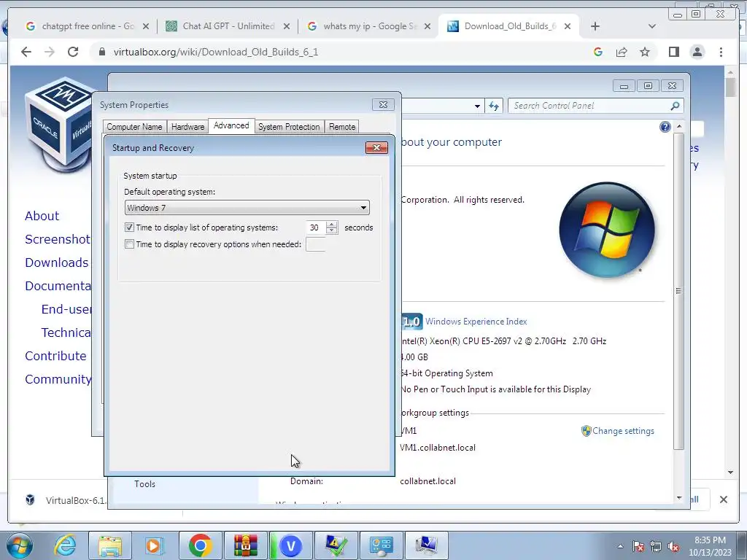Open Downloads link on VirtualBox page
Screen dimensions: 747x560
[x=57, y=262]
